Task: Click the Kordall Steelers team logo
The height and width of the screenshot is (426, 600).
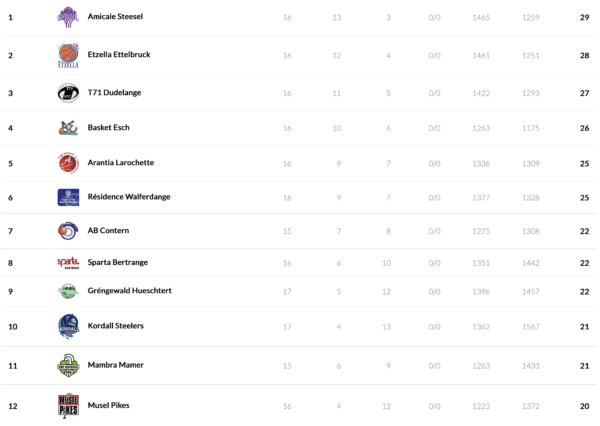Action: point(68,326)
